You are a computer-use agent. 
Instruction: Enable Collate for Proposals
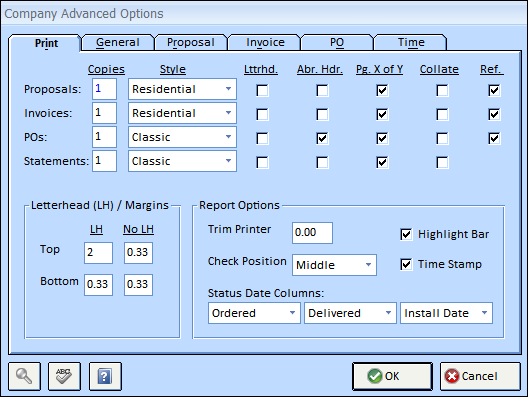click(x=442, y=90)
